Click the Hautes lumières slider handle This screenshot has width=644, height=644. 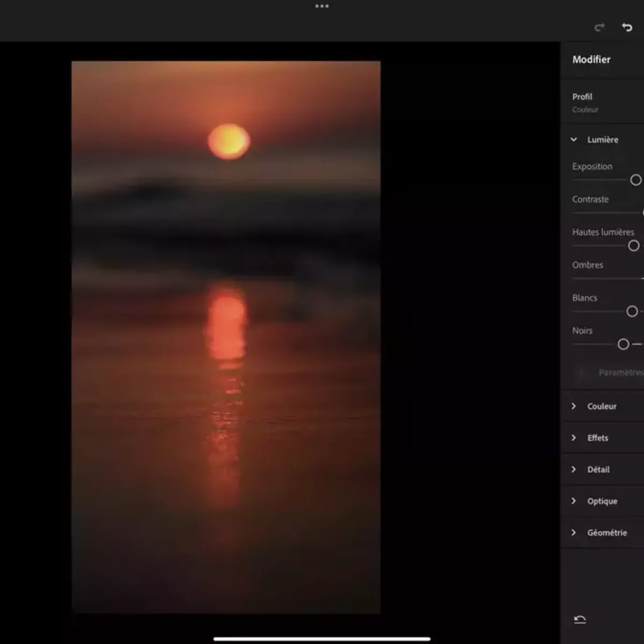633,246
